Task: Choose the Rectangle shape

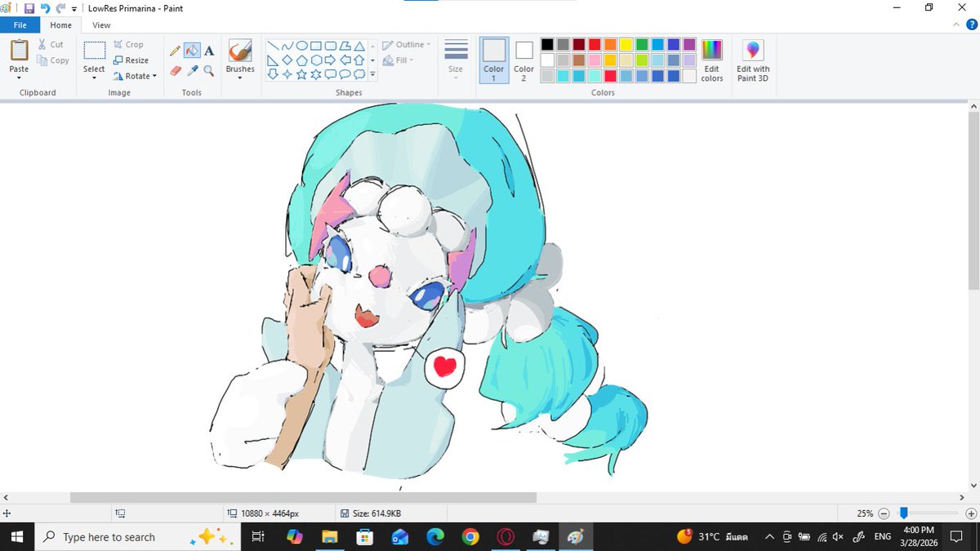Action: 316,46
